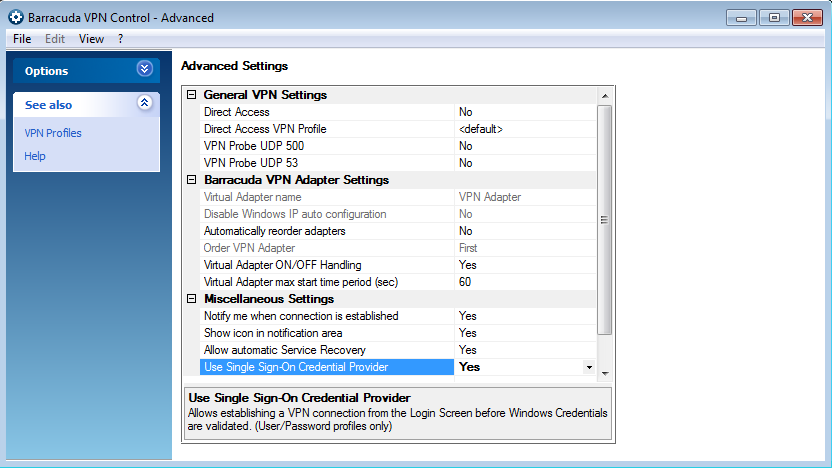Close the Barracuda VPN Control window
The height and width of the screenshot is (468, 833).
[x=807, y=18]
